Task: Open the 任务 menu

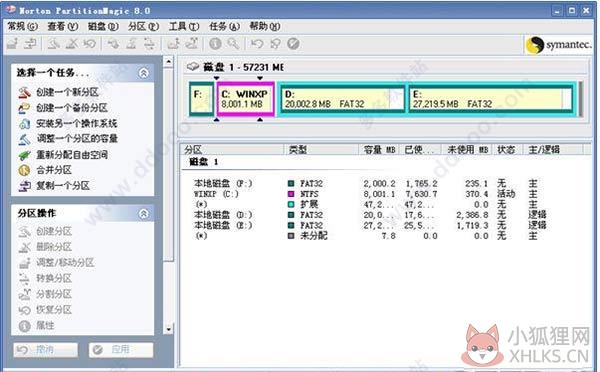Action: click(225, 26)
